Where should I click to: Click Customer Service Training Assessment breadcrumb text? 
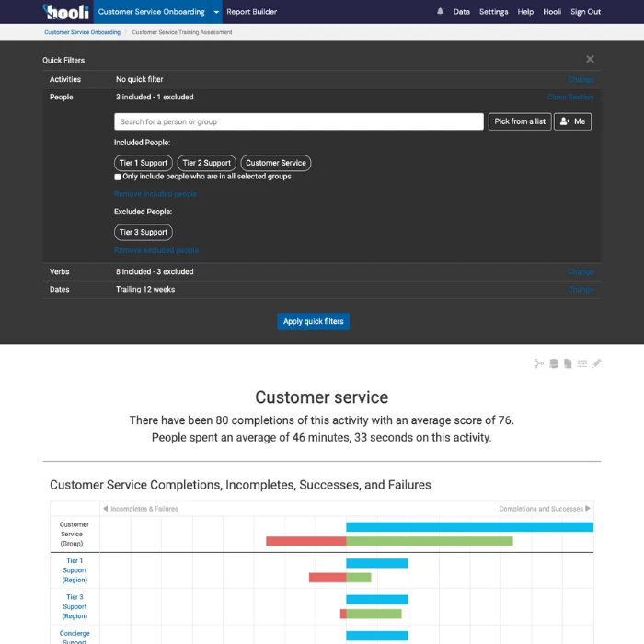pyautogui.click(x=182, y=32)
